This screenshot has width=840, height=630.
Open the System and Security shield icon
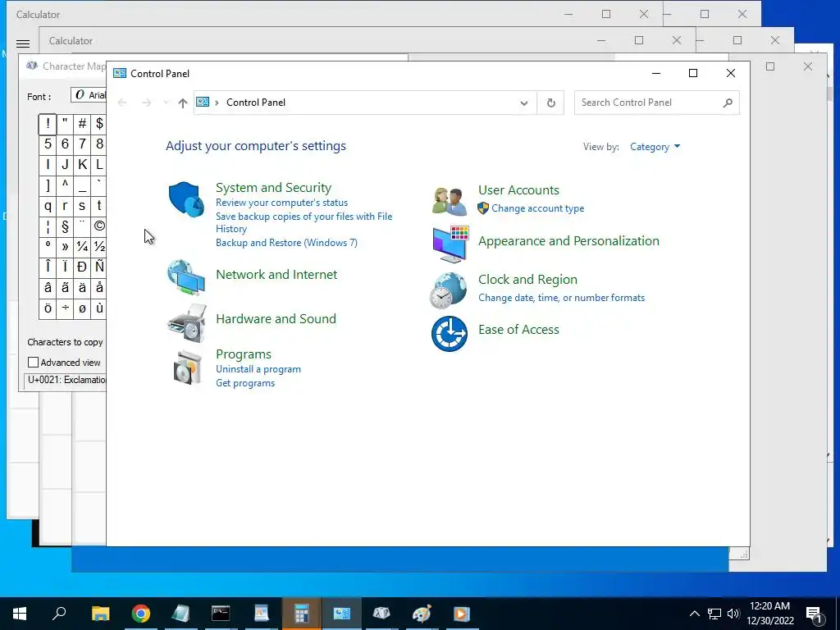[x=186, y=199]
